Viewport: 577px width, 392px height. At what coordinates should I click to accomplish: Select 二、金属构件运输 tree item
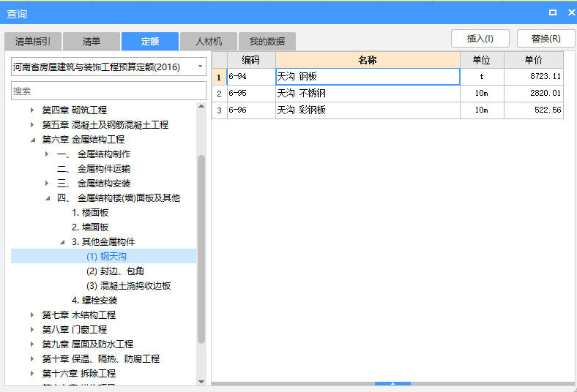coord(94,169)
